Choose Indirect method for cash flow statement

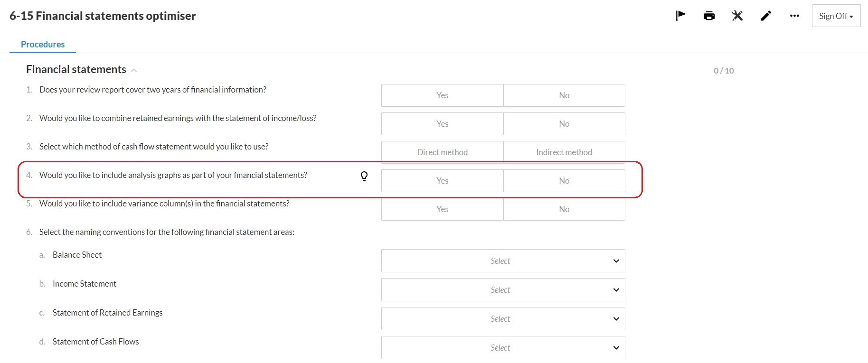click(x=564, y=152)
